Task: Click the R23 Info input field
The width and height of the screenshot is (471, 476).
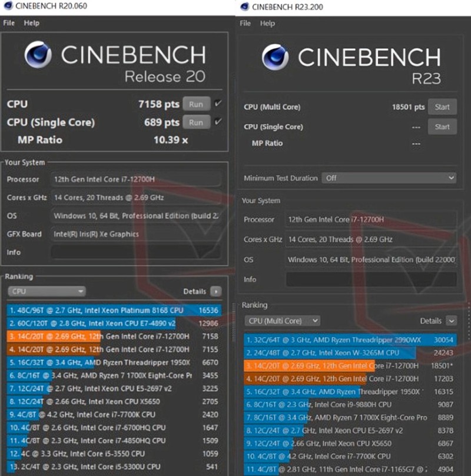Action: coord(371,279)
